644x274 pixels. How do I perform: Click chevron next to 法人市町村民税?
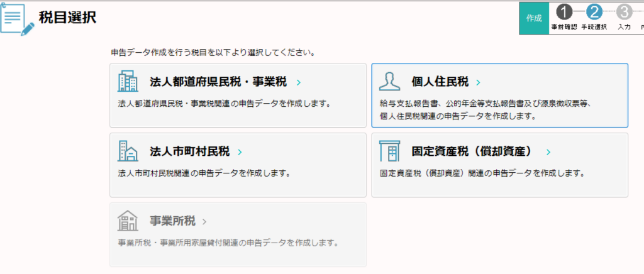tap(240, 152)
